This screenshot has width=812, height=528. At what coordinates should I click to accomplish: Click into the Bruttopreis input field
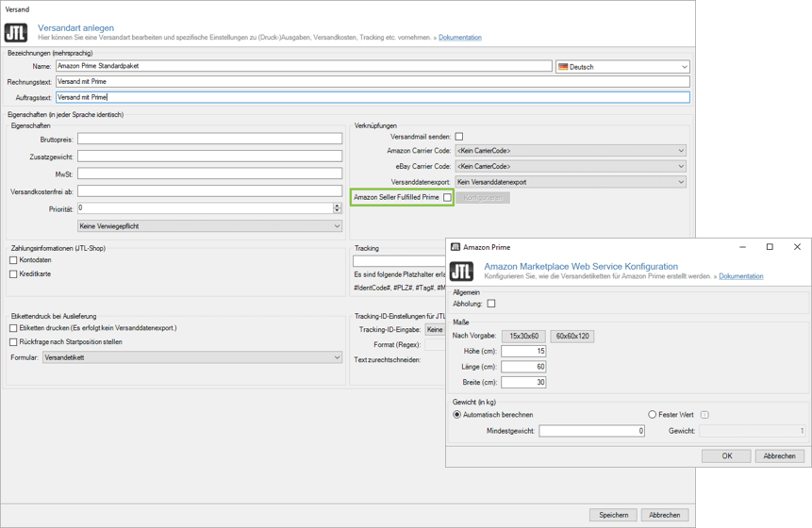(x=209, y=139)
